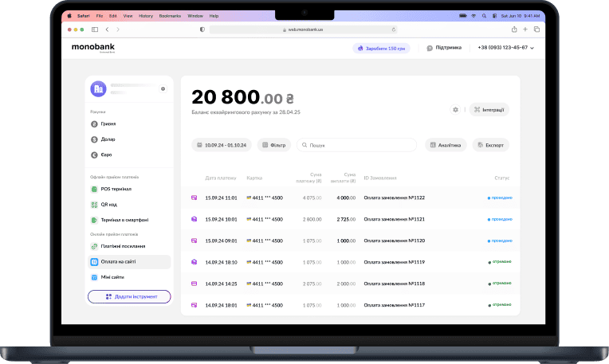The width and height of the screenshot is (609, 364).
Task: Click the transaction icon for order №1122
Action: pos(194,198)
